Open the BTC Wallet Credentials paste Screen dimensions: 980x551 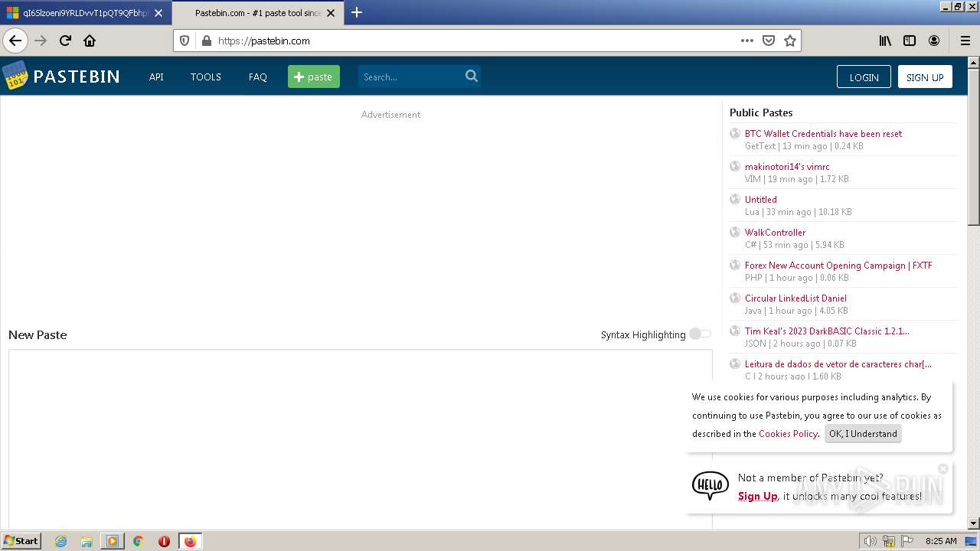click(823, 133)
